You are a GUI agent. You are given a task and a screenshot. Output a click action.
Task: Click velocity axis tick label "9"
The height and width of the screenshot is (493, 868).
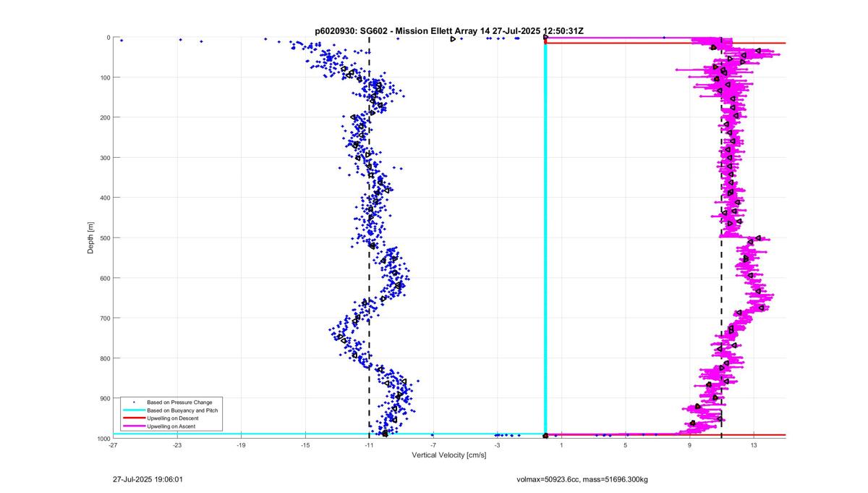[689, 446]
